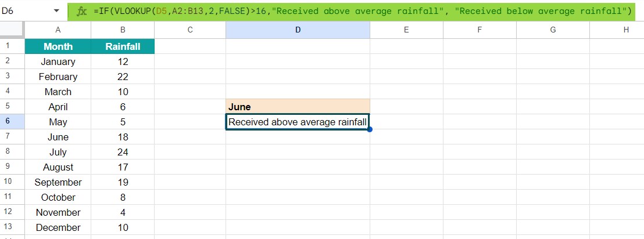Select row 9 header
This screenshot has width=644, height=239.
(x=12, y=167)
